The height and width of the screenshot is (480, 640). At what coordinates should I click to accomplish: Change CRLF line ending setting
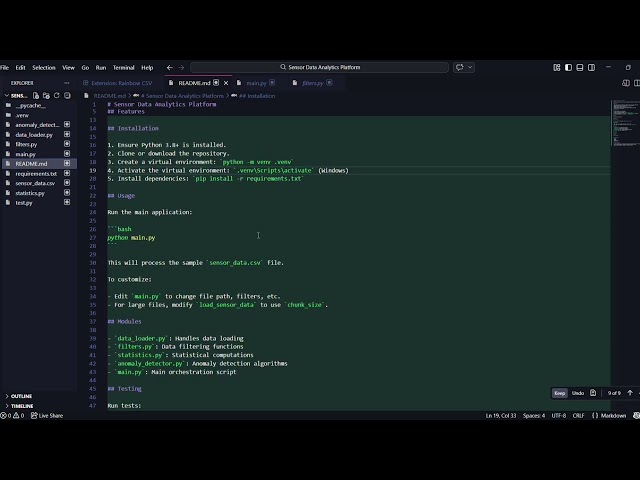[578, 416]
